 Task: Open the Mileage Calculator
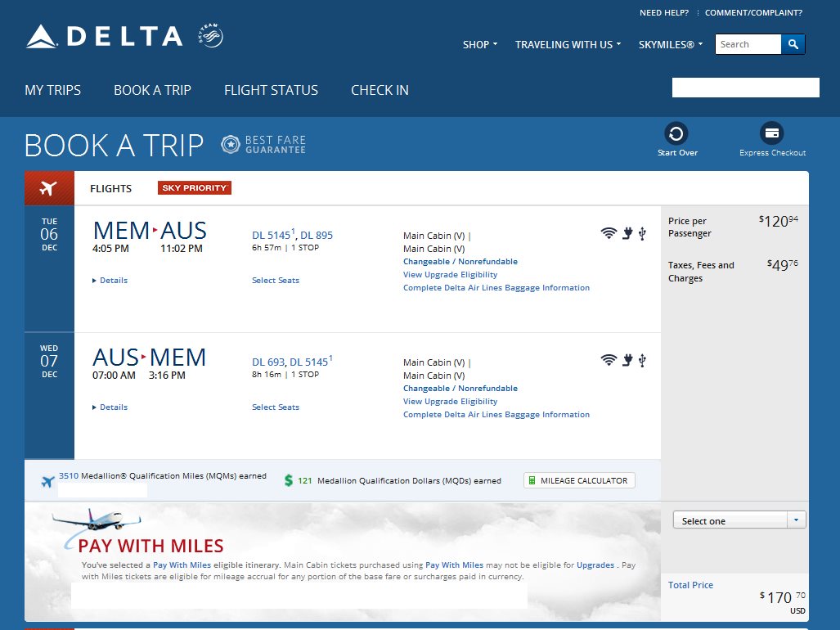click(579, 481)
